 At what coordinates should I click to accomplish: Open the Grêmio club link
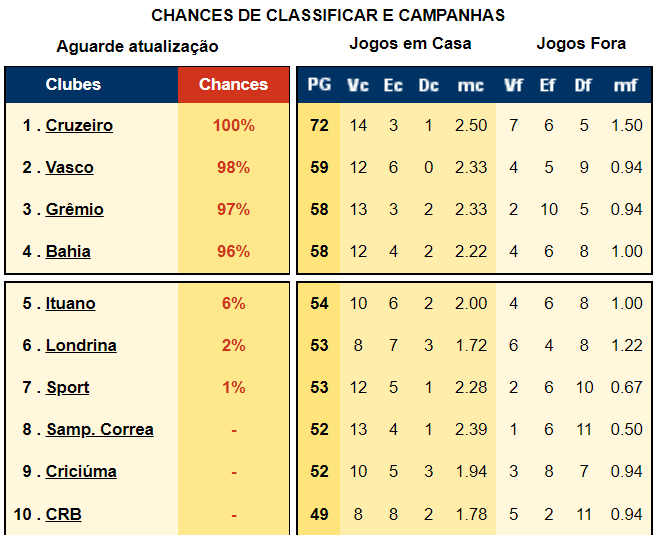75,209
